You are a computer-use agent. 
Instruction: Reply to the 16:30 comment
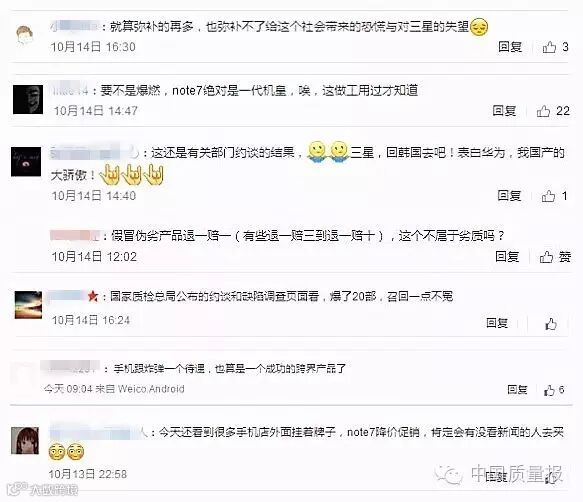coord(510,46)
